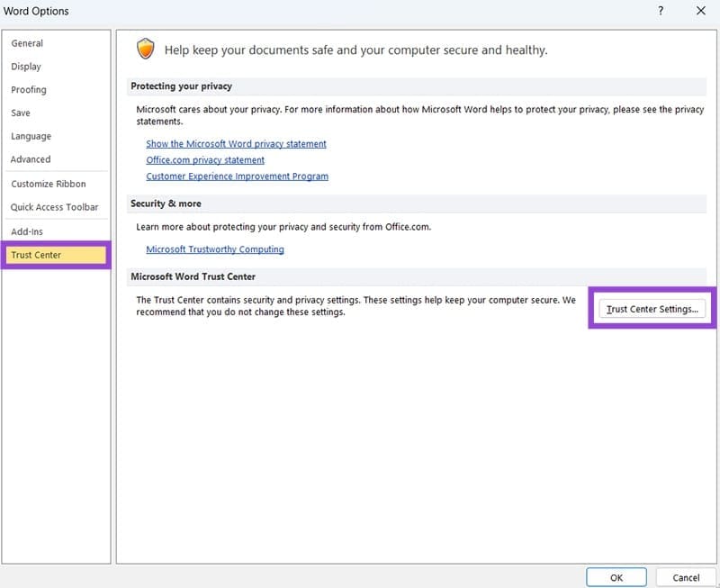
Task: Open the Advanced options category
Action: click(31, 159)
